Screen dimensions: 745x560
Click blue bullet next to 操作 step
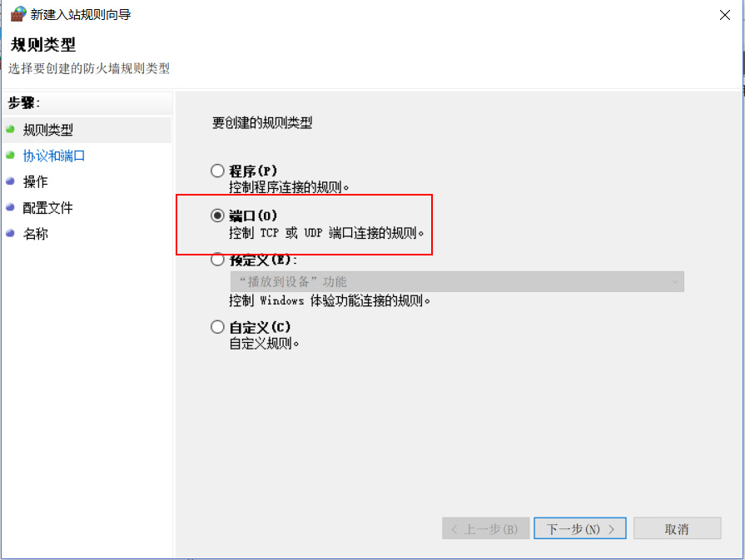click(11, 181)
